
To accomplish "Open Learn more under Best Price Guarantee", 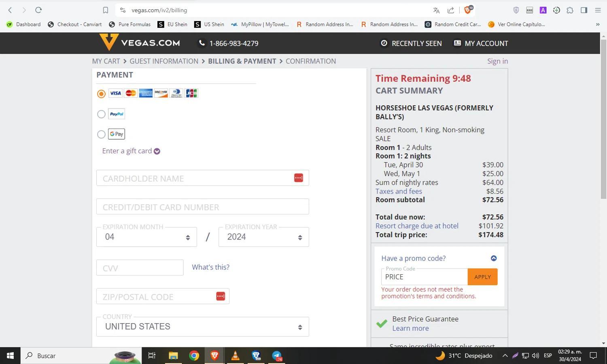I will pyautogui.click(x=410, y=328).
